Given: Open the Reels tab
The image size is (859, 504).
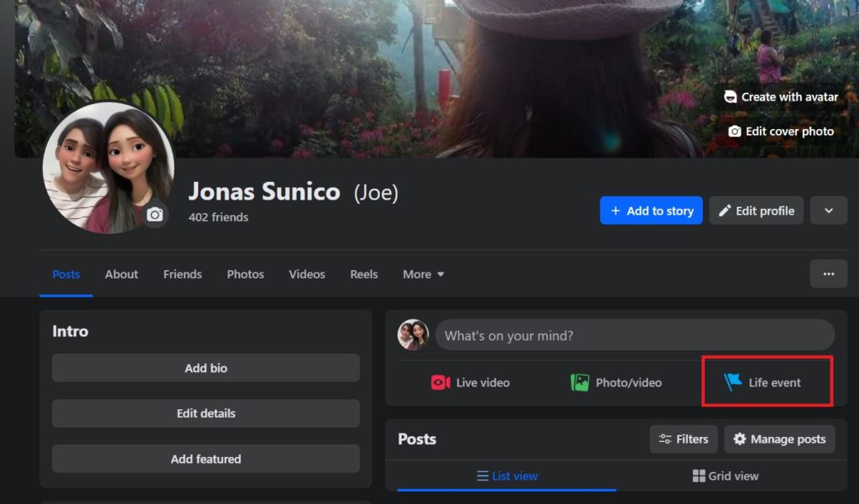Looking at the screenshot, I should [363, 274].
